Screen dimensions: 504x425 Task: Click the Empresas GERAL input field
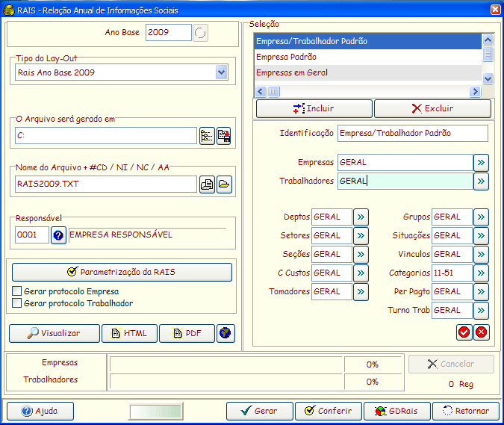[x=405, y=163]
